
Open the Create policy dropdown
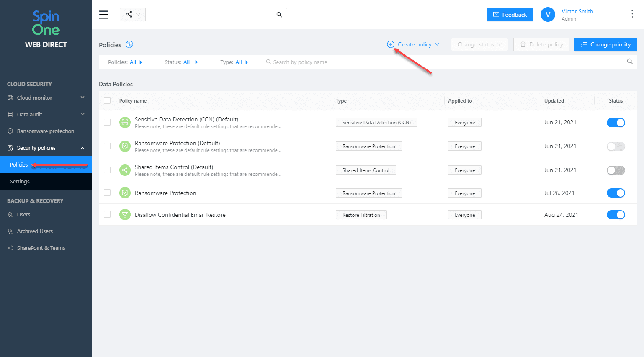pos(413,44)
